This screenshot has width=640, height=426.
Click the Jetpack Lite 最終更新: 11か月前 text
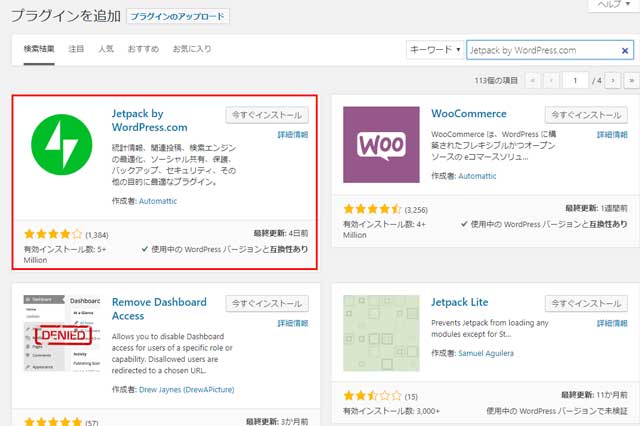point(594,395)
